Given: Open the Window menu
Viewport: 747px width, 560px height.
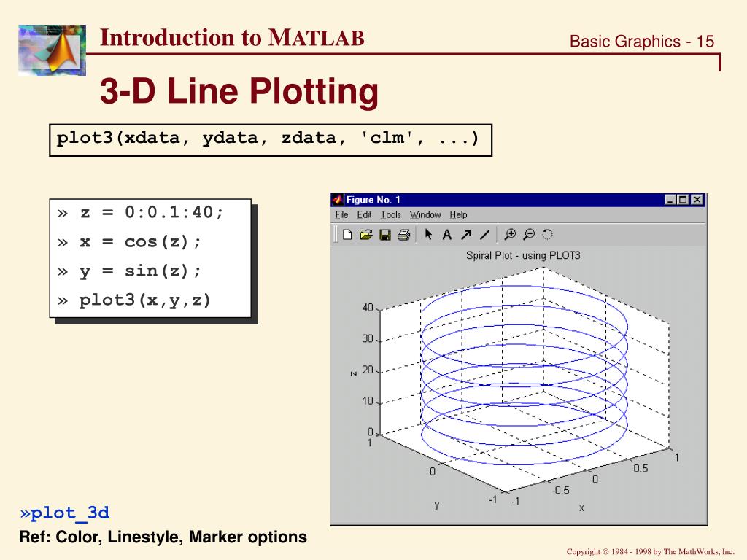Looking at the screenshot, I should pos(425,215).
